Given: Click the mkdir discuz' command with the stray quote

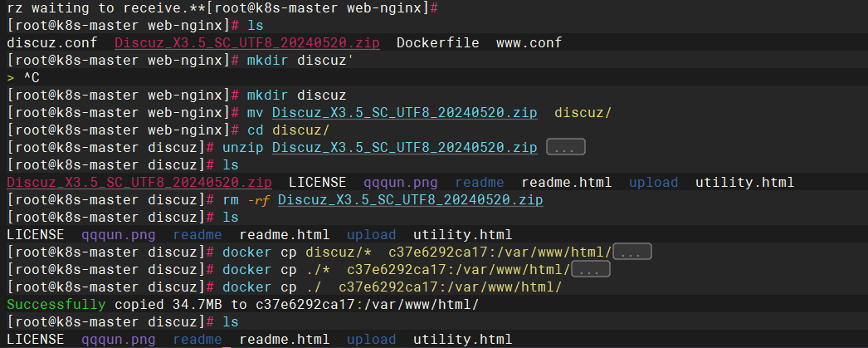Looking at the screenshot, I should pos(300,61).
